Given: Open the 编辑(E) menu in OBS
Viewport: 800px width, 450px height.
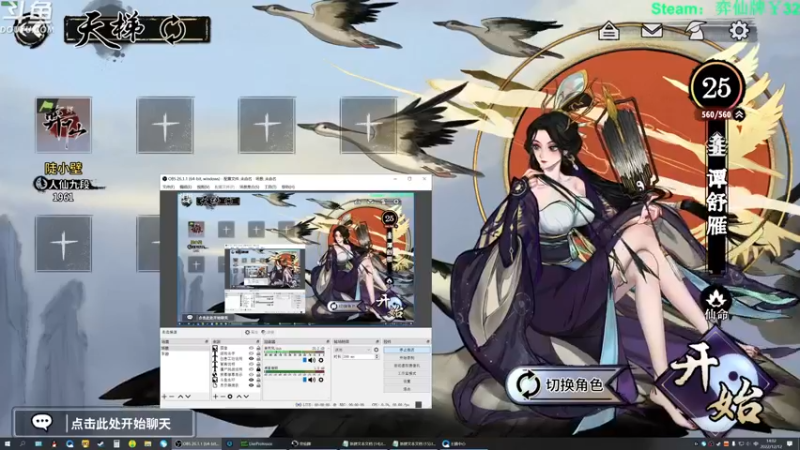Looking at the screenshot, I should (x=185, y=187).
